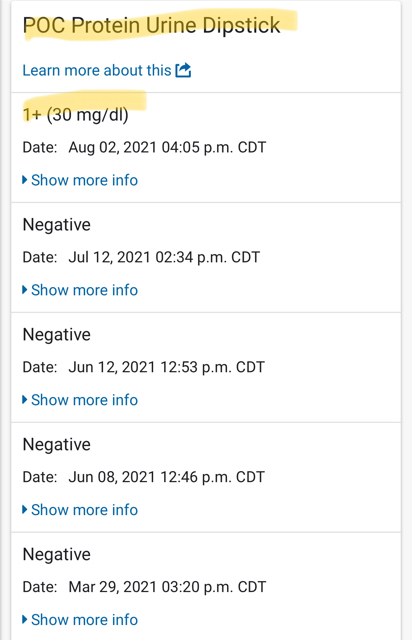Select the Negative result dated Mar 29, 2021
Image resolution: width=412 pixels, height=640 pixels.
[x=57, y=554]
